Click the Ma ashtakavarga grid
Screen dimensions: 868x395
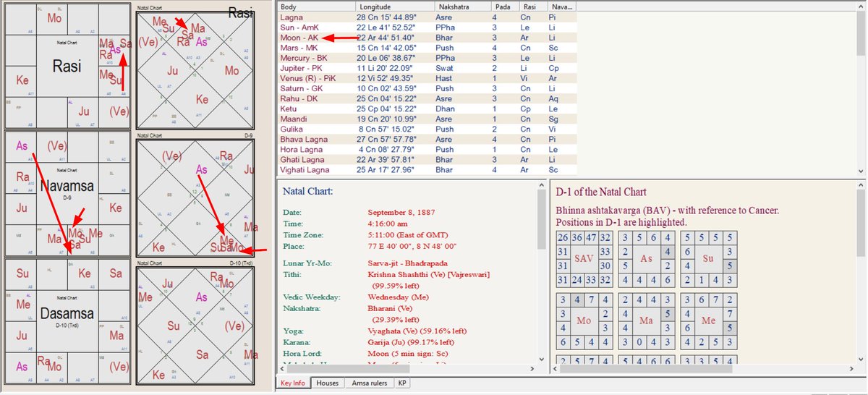pos(647,320)
